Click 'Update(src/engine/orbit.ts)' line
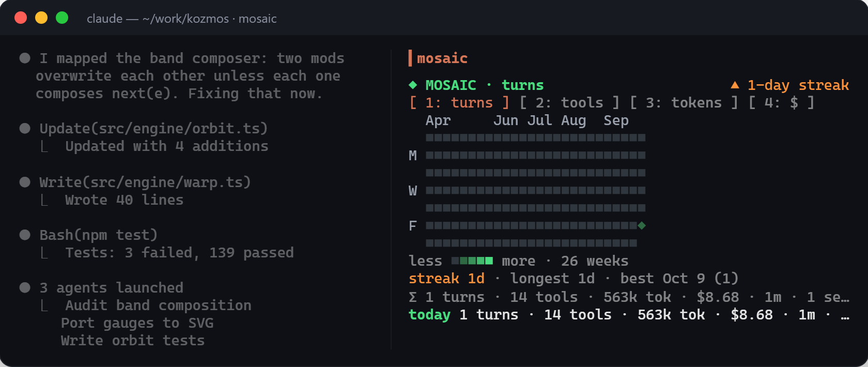 point(153,129)
